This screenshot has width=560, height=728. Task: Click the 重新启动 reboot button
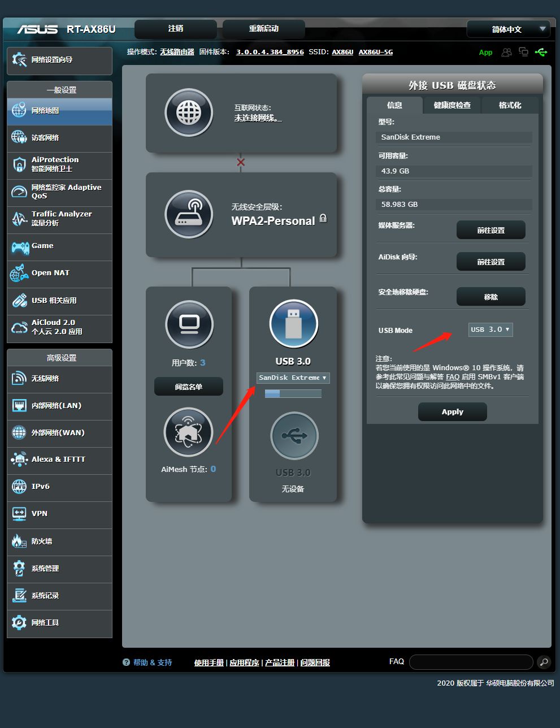(264, 29)
